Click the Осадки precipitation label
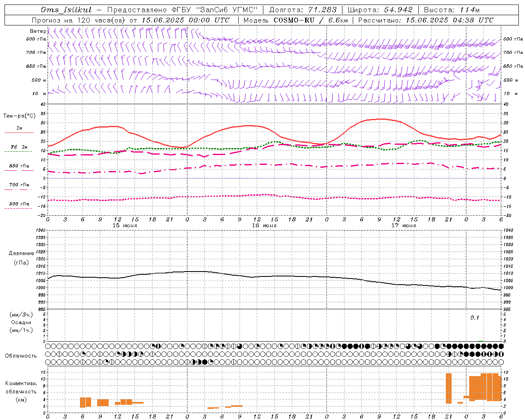525x420 pixels. (21, 322)
